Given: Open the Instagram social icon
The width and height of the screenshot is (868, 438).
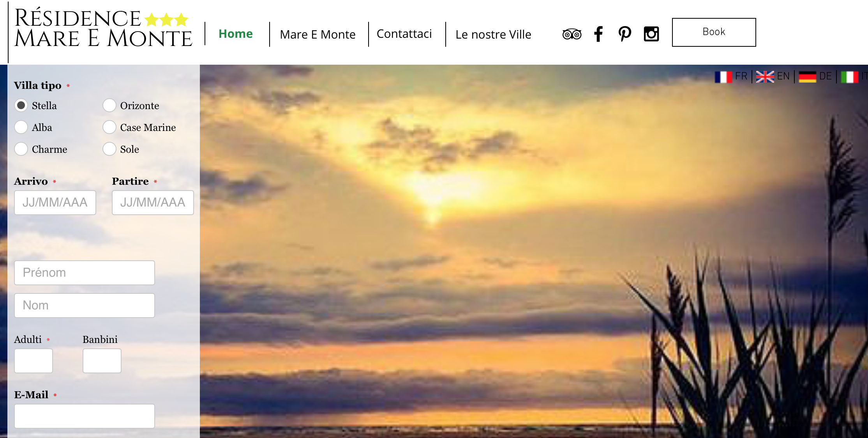Looking at the screenshot, I should [651, 34].
